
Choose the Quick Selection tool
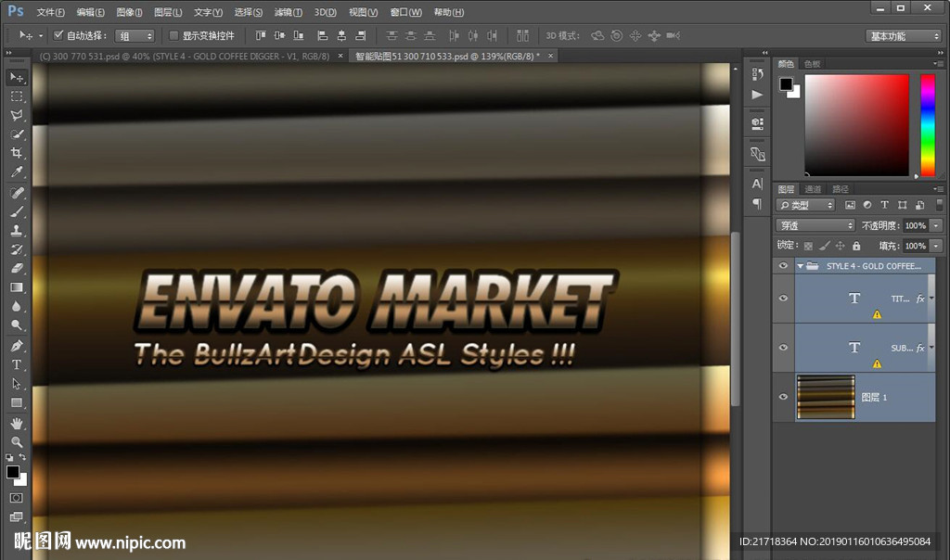17,134
